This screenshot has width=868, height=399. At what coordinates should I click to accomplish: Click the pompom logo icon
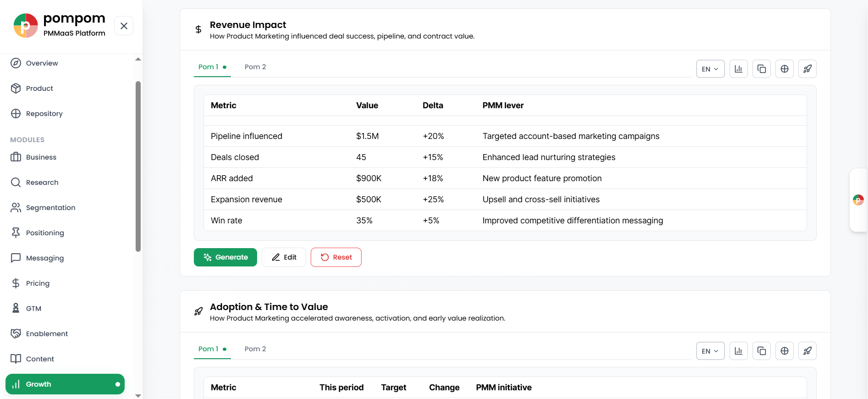(26, 26)
